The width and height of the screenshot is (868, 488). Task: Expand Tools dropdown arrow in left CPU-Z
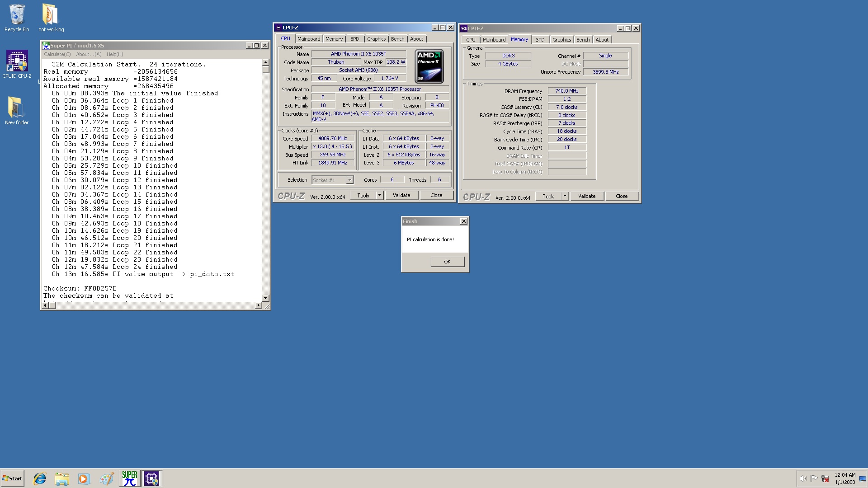380,195
